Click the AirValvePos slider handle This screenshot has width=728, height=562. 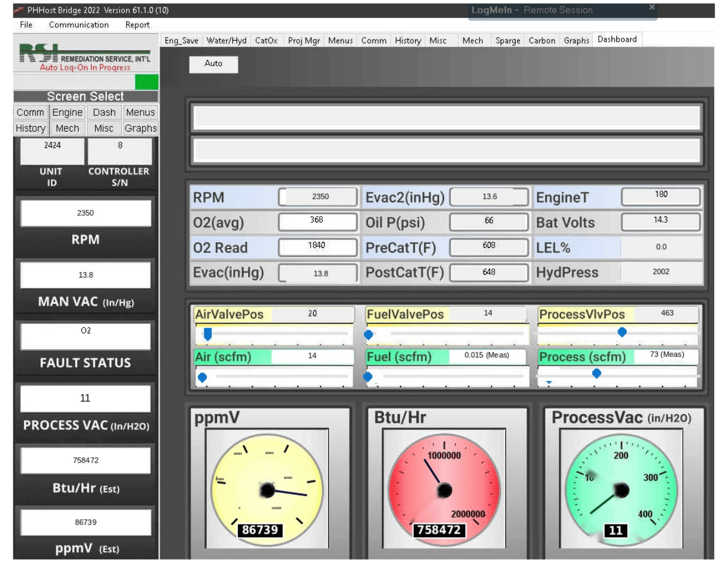click(x=207, y=333)
